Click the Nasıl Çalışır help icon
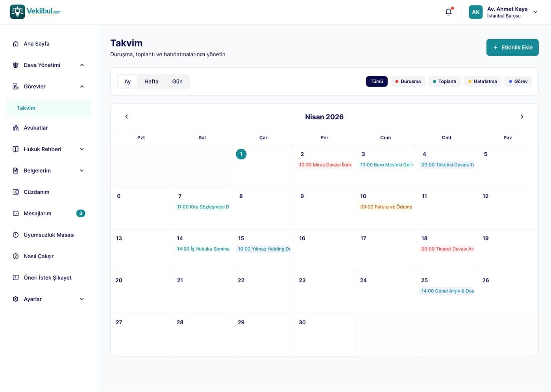This screenshot has width=551, height=392. [x=16, y=256]
